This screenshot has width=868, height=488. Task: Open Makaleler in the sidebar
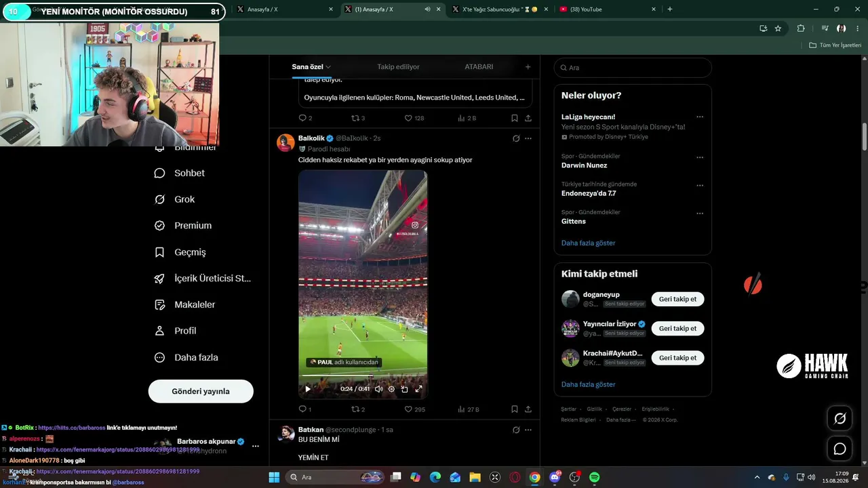185,305
